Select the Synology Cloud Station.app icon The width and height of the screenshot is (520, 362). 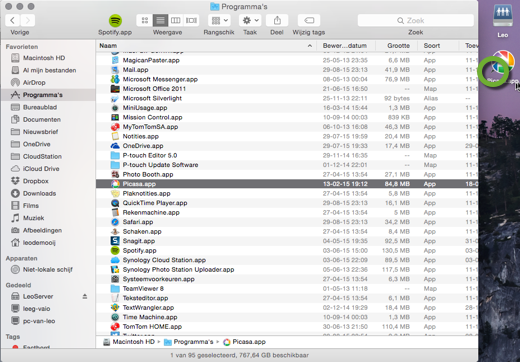click(115, 260)
